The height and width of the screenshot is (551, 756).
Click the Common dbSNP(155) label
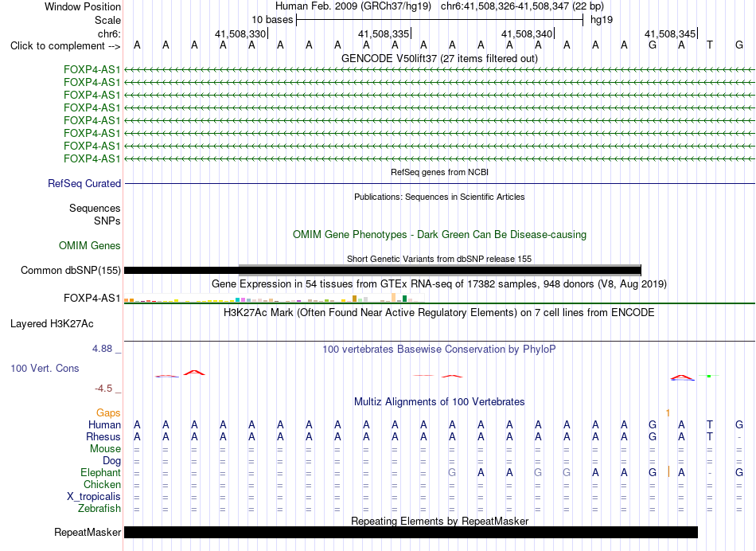pos(70,270)
